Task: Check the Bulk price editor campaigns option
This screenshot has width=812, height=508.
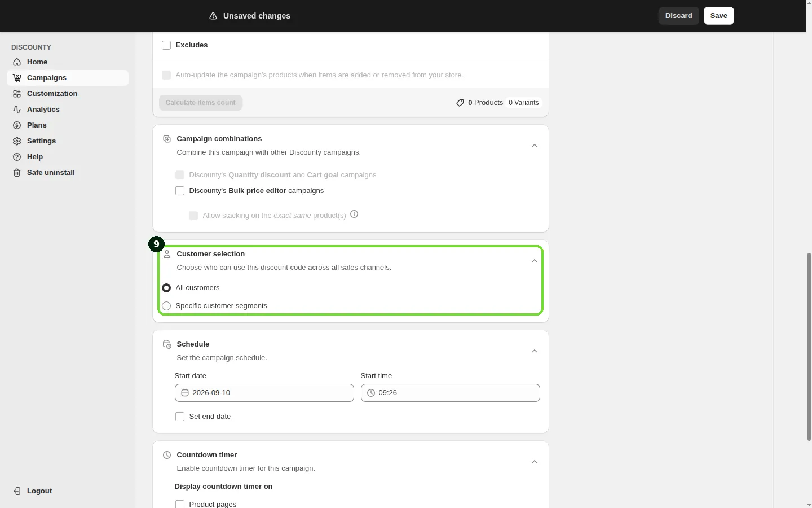Action: [x=180, y=191]
